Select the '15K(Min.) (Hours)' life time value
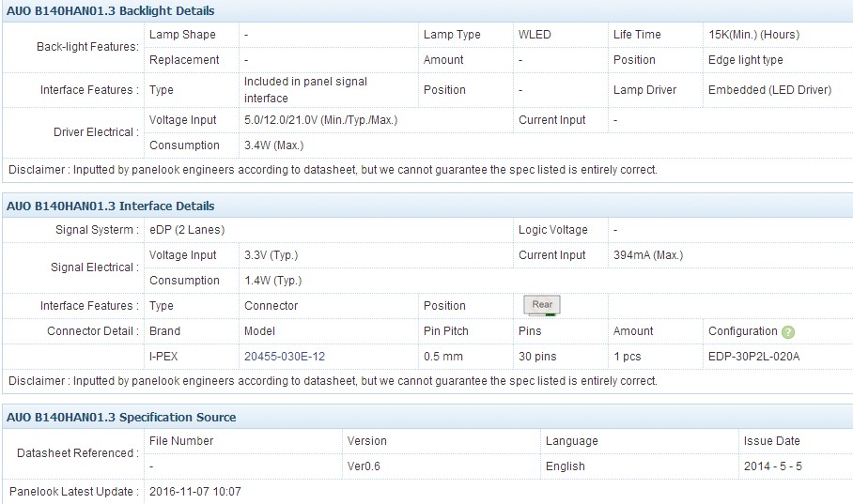This screenshot has height=504, width=853. coord(754,35)
